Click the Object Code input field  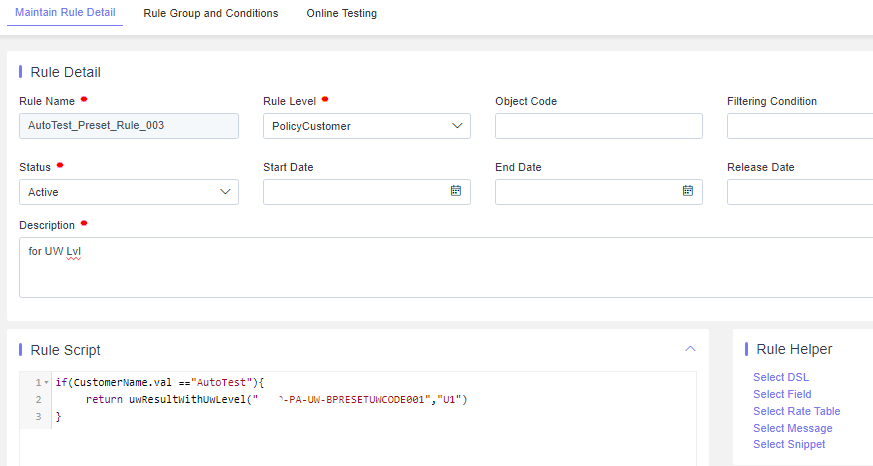point(599,126)
